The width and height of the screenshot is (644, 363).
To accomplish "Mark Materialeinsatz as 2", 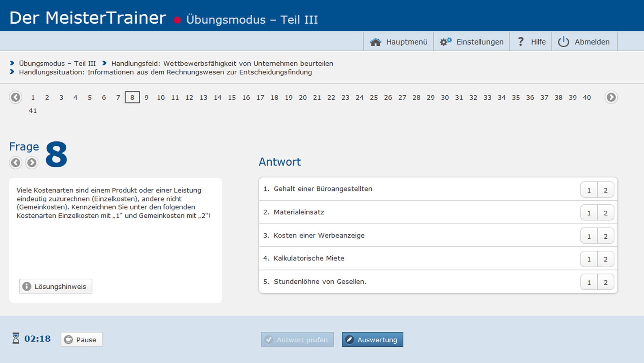I will tap(606, 213).
